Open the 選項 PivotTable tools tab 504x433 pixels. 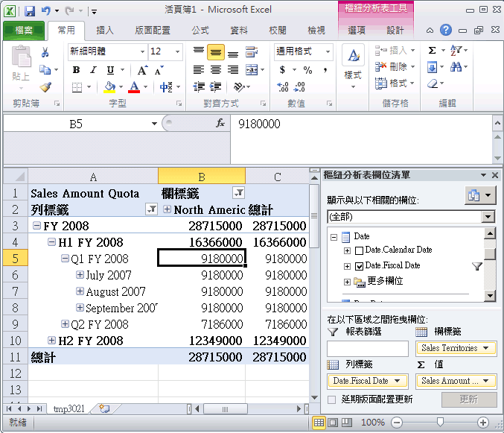click(357, 31)
